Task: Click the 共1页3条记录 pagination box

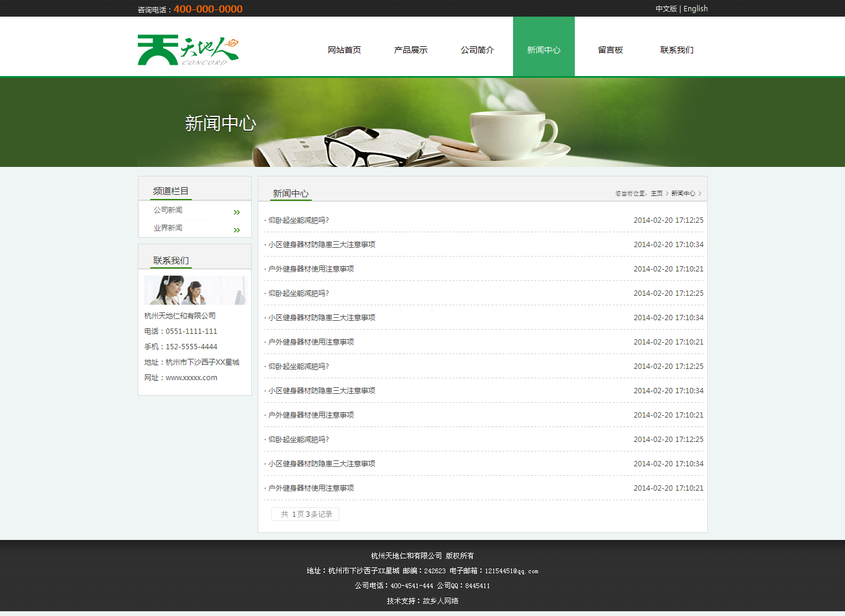Action: pyautogui.click(x=305, y=514)
